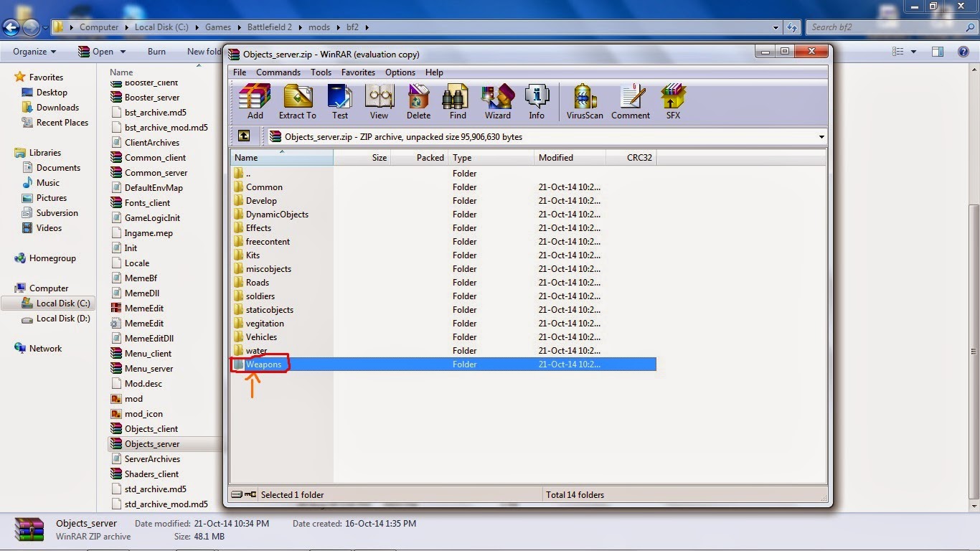Click the Burn button in Explorer toolbar

pyautogui.click(x=156, y=52)
